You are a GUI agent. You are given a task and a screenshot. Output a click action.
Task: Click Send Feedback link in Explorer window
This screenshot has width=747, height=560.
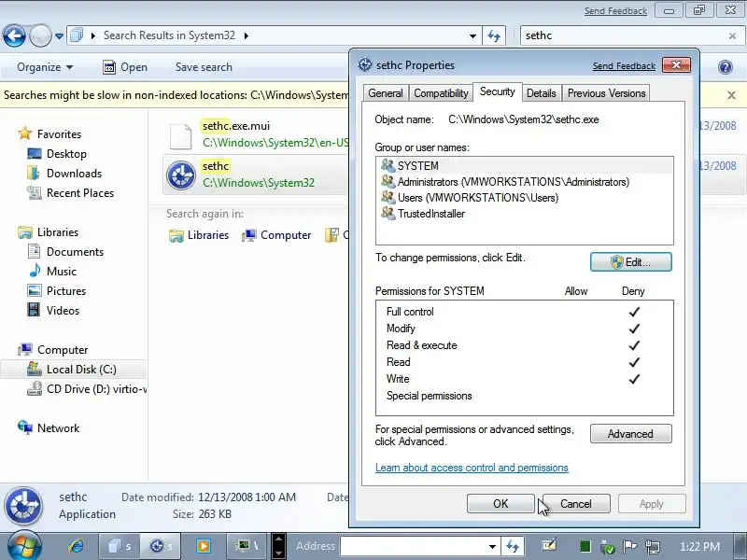(x=615, y=11)
